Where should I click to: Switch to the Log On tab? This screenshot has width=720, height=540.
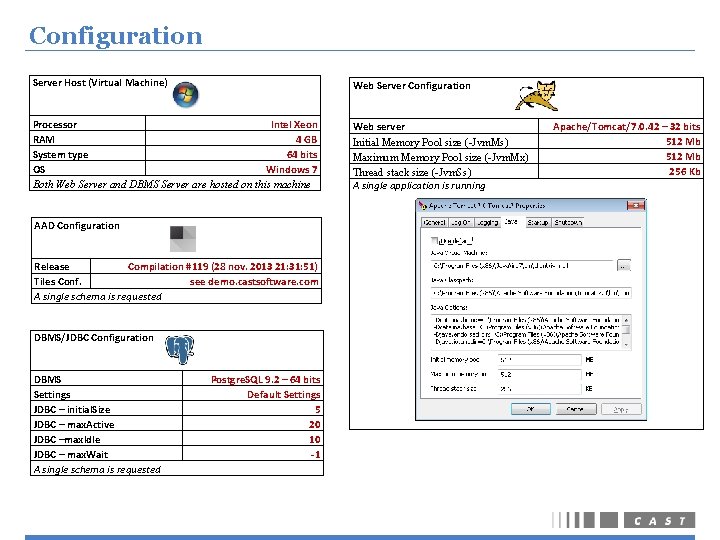pyautogui.click(x=461, y=222)
